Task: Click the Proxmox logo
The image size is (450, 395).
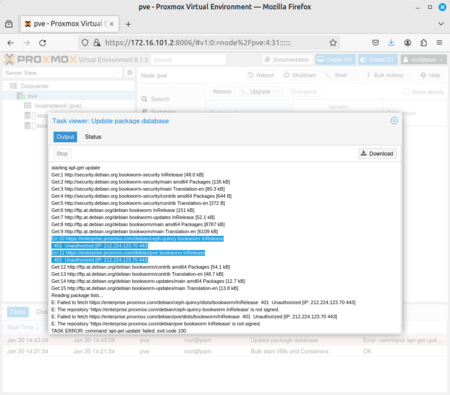Action: point(40,60)
